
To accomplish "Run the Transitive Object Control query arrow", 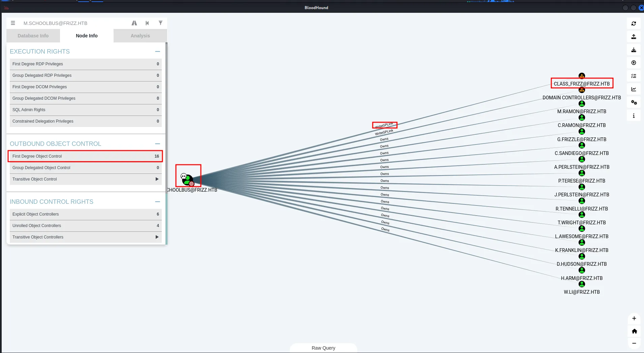I will 157,179.
